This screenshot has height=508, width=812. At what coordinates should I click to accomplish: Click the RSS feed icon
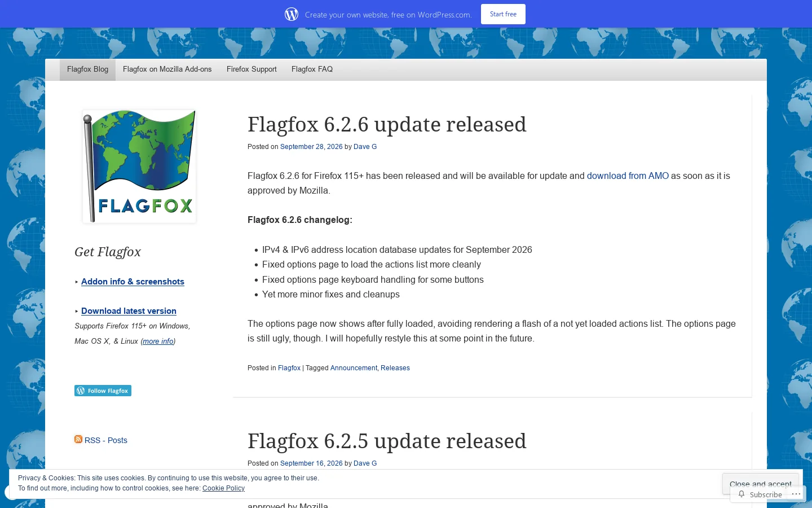(78, 439)
